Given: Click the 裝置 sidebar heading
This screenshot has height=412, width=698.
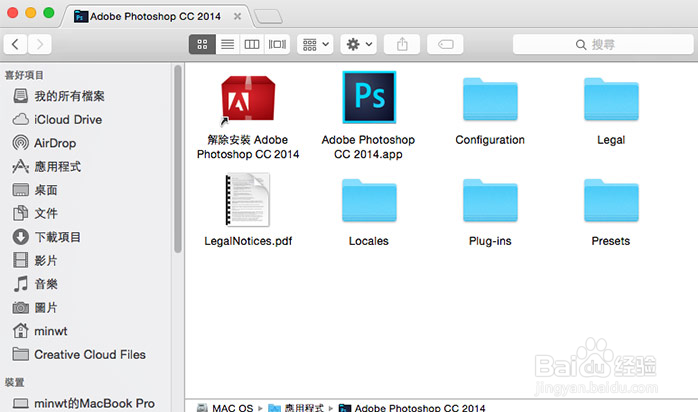Looking at the screenshot, I should tap(14, 382).
